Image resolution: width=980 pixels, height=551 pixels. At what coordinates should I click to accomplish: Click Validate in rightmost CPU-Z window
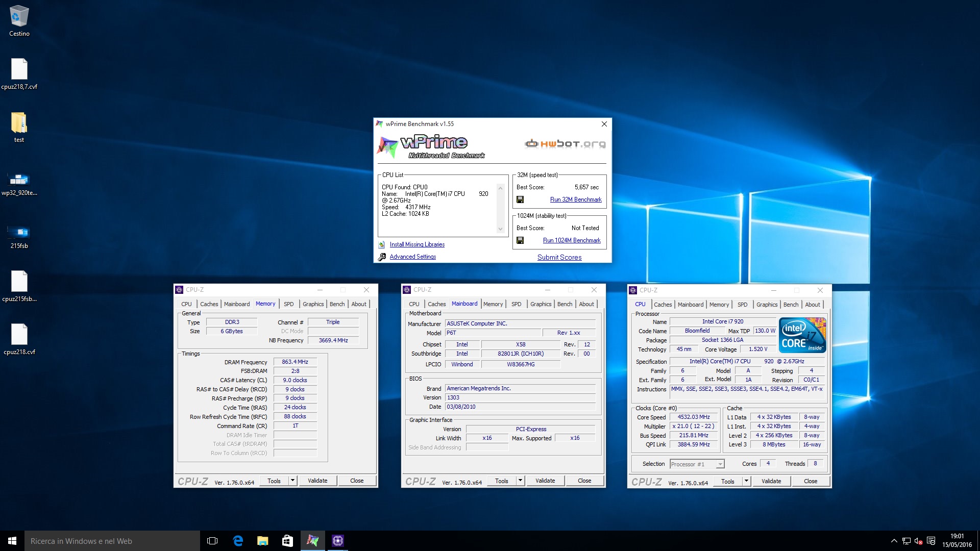(771, 481)
